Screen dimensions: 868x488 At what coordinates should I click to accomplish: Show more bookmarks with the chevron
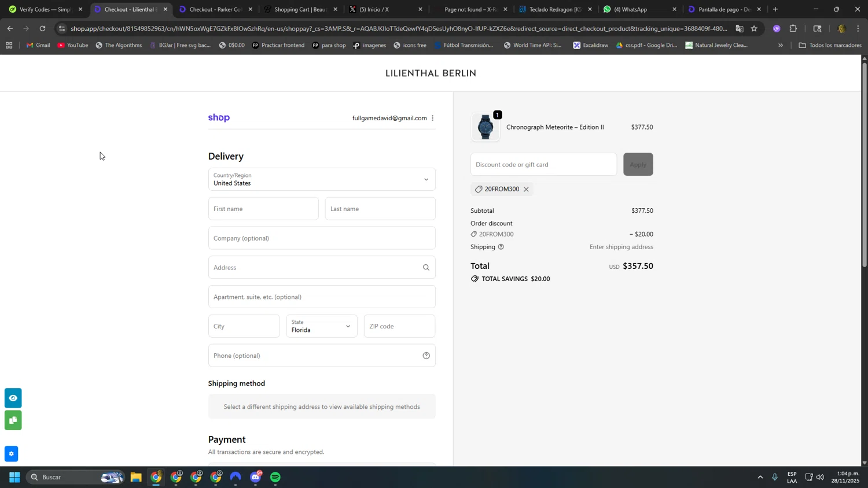(781, 45)
